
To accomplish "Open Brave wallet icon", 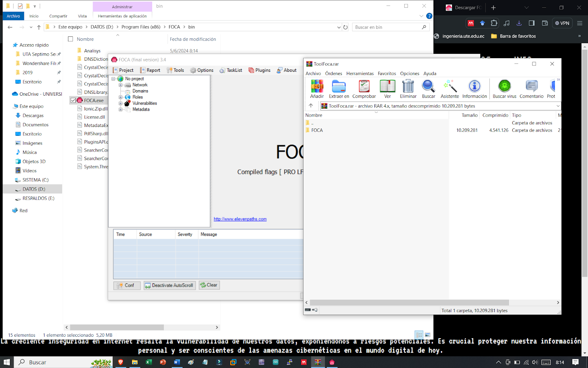I will 545,23.
